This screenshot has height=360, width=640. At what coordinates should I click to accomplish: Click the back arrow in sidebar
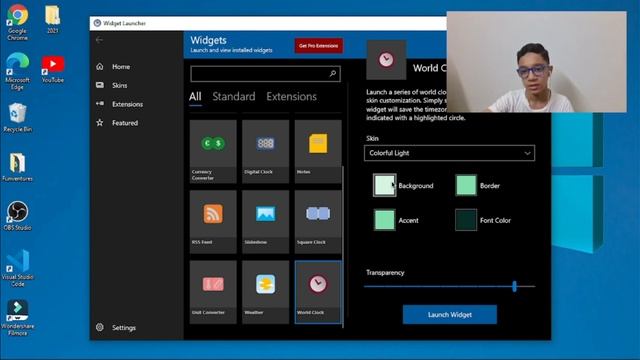(99, 40)
